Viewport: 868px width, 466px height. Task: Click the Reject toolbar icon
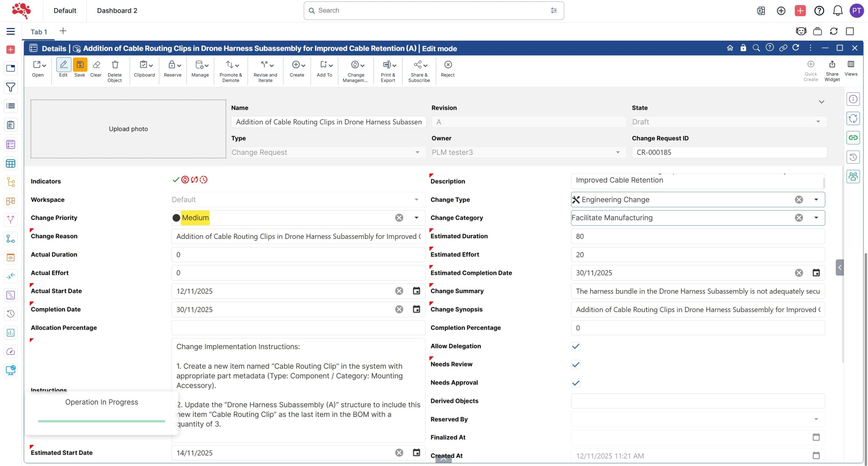[x=448, y=65]
